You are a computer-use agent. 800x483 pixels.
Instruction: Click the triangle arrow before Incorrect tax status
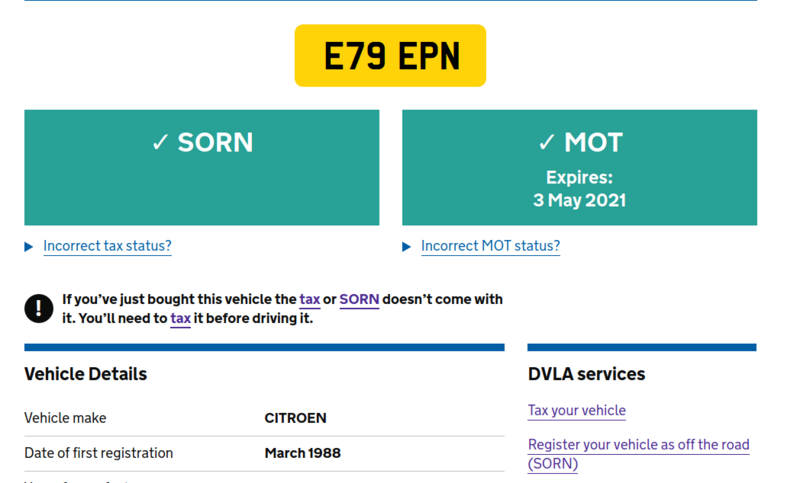click(x=29, y=247)
